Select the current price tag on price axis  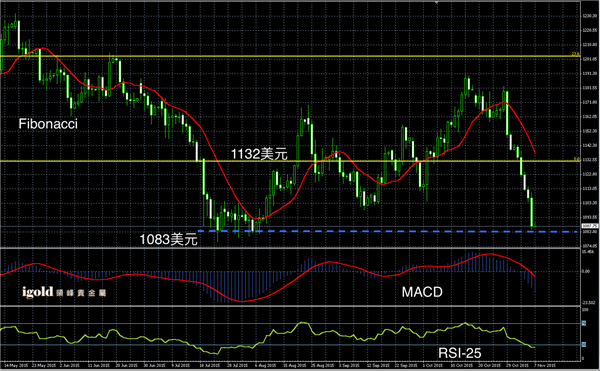click(x=590, y=226)
